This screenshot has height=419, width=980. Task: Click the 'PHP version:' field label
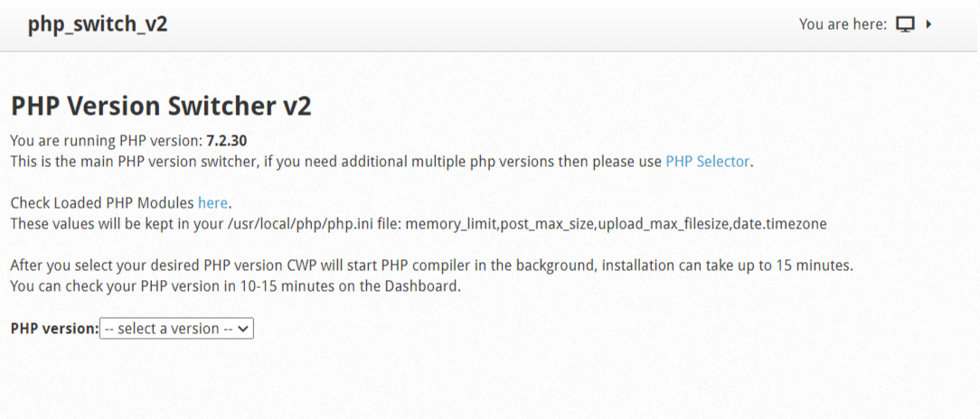[55, 329]
